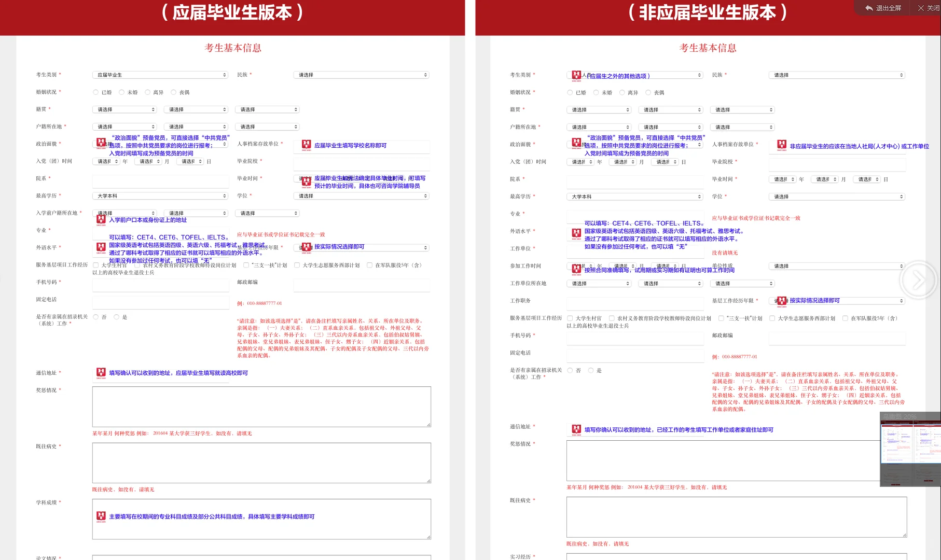Open 学位 dropdown in 非应届毕业生版本 form

pos(837,197)
